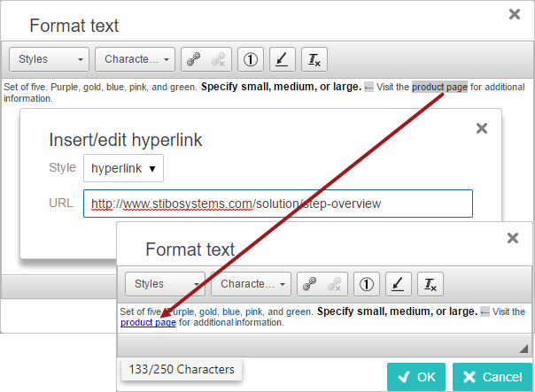
Task: Click into the URL input field
Action: (x=278, y=204)
